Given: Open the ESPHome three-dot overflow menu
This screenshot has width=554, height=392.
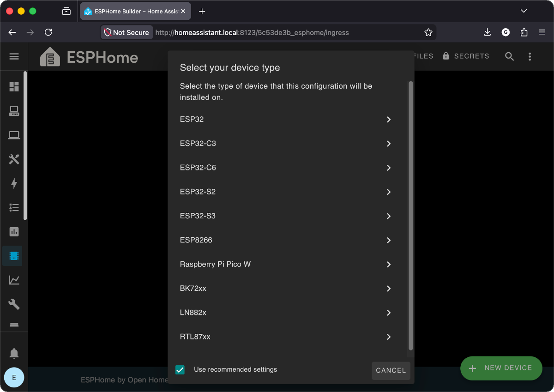Looking at the screenshot, I should tap(530, 56).
